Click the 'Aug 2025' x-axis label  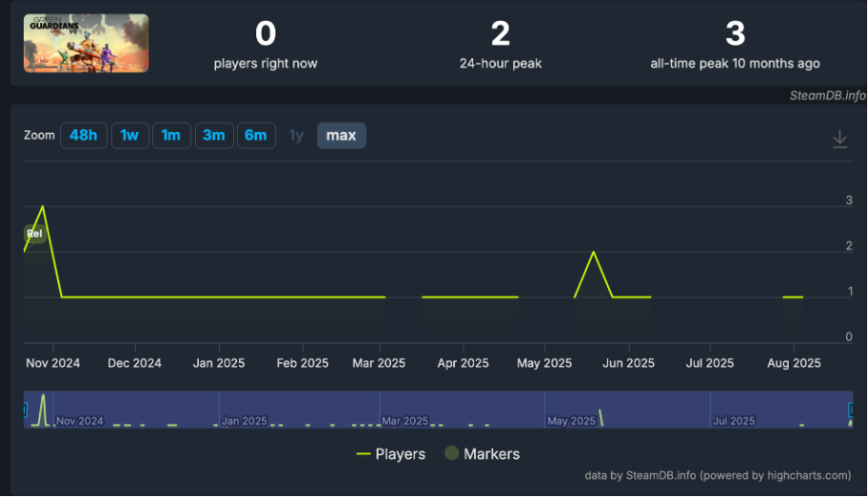793,363
